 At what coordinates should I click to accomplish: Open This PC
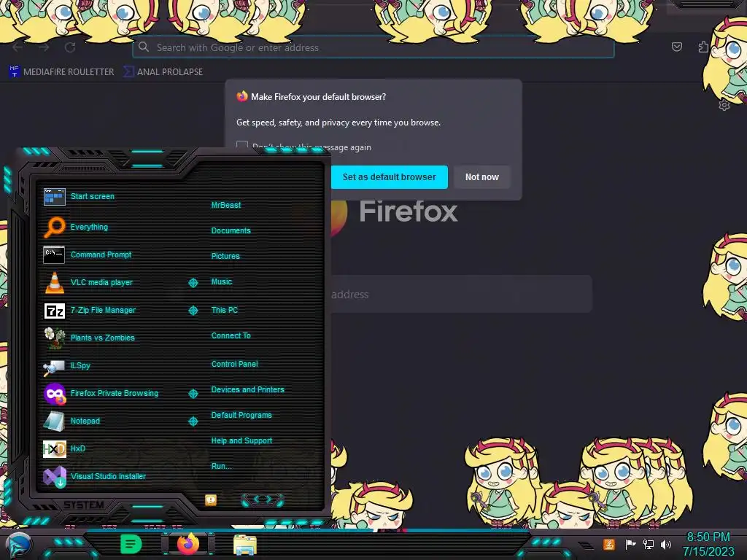click(225, 310)
